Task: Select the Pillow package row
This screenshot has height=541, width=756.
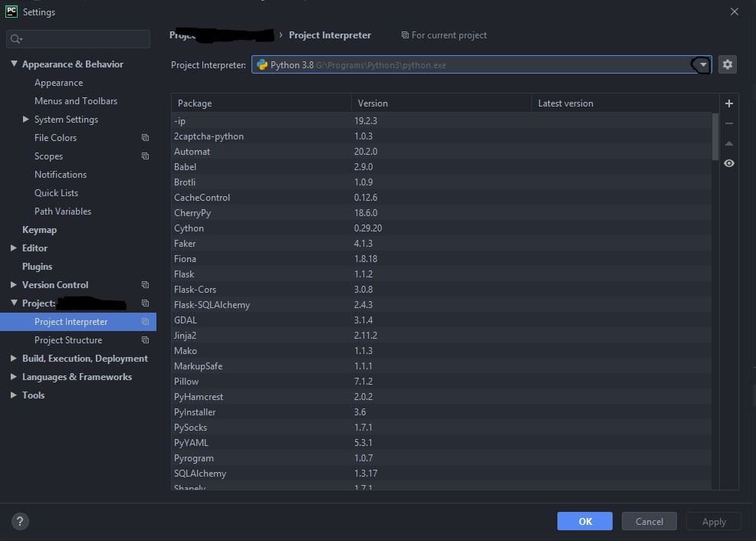Action: click(441, 382)
